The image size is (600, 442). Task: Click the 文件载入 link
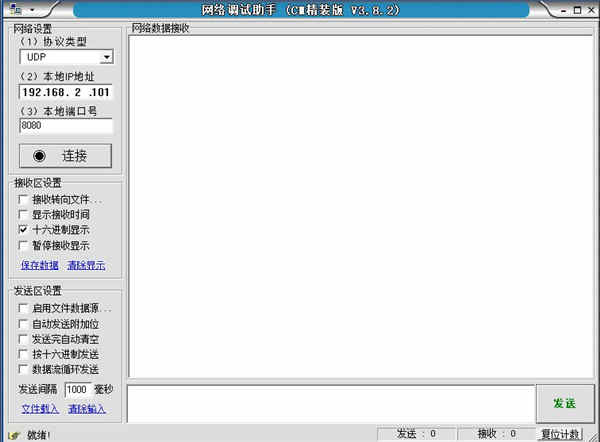[40, 409]
